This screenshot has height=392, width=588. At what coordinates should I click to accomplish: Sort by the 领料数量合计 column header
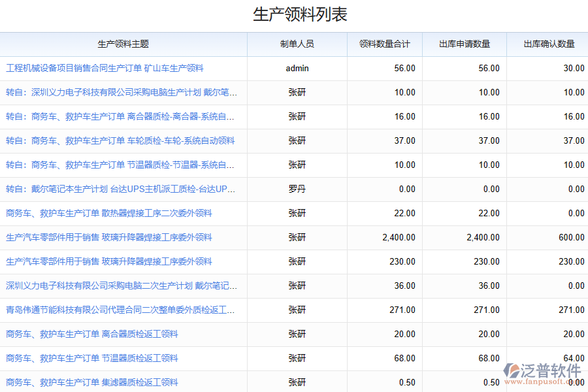coord(385,44)
